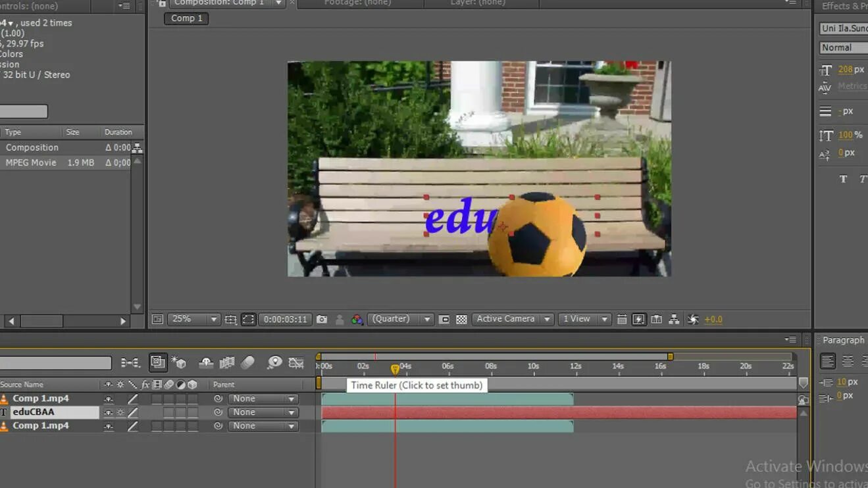Toggle shy layers for the composition
The height and width of the screenshot is (488, 868).
205,362
